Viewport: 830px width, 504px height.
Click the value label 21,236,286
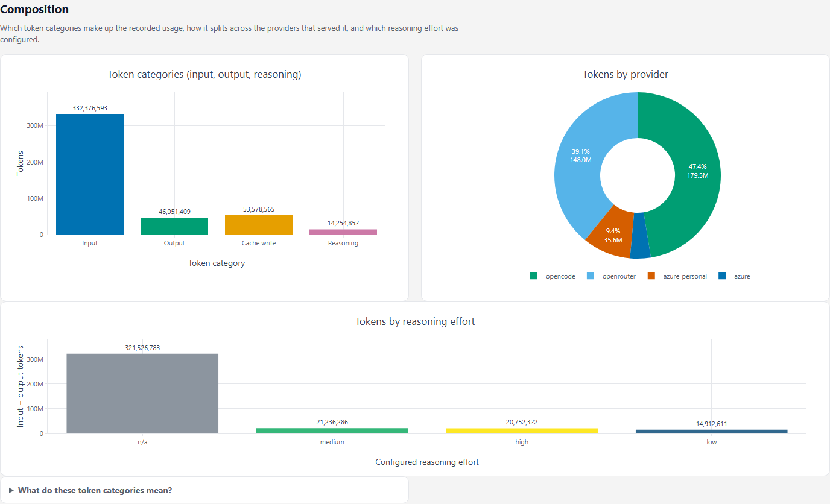(332, 422)
